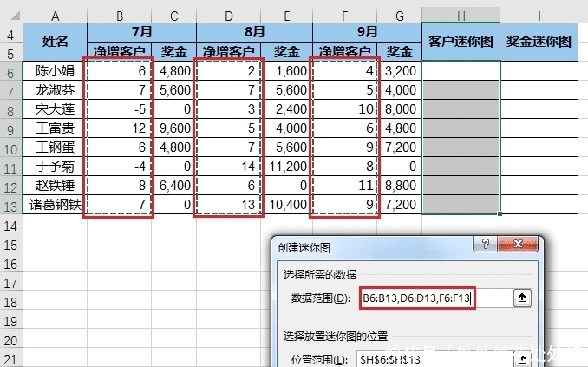Close the Create Sparklines dialog

pos(518,245)
